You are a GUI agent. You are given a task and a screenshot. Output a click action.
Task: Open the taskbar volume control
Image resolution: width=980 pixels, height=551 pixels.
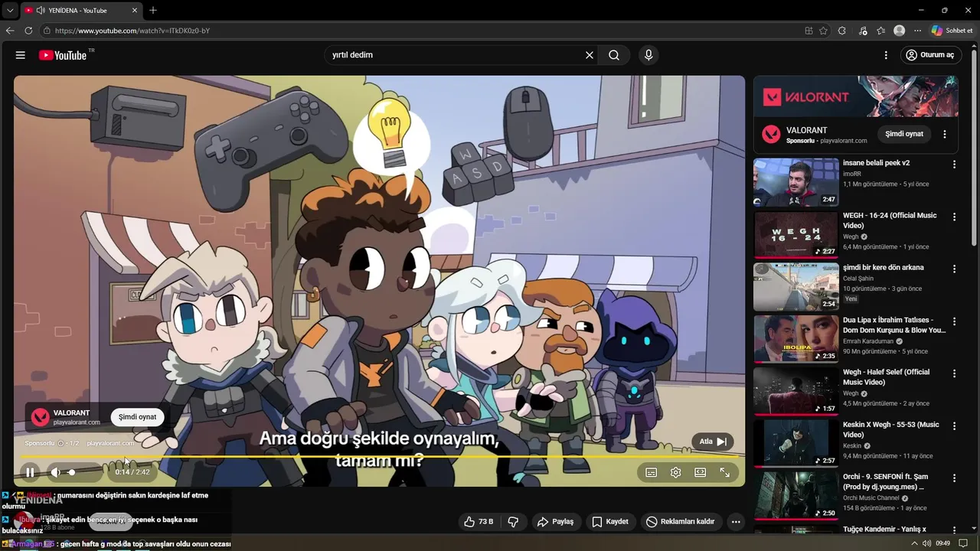coord(927,543)
